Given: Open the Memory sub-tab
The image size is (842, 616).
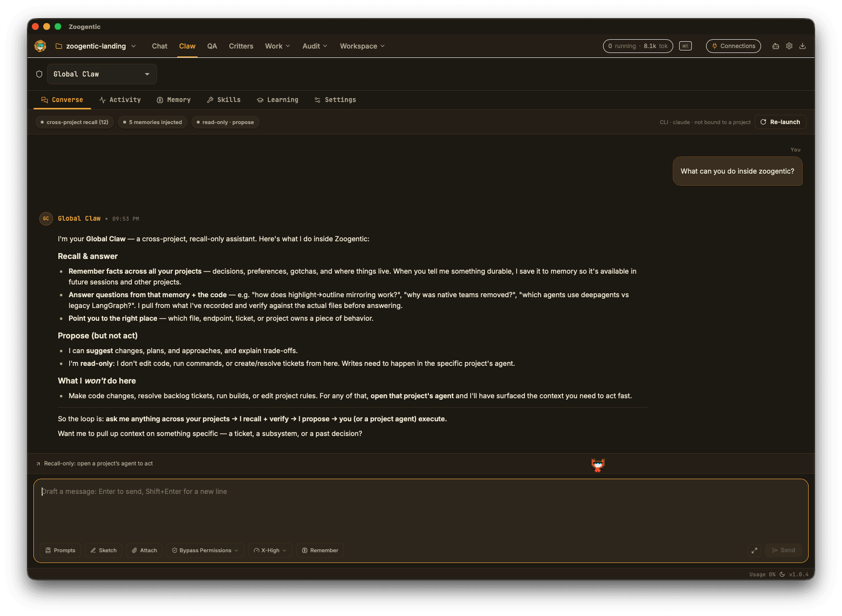Looking at the screenshot, I should click(174, 100).
